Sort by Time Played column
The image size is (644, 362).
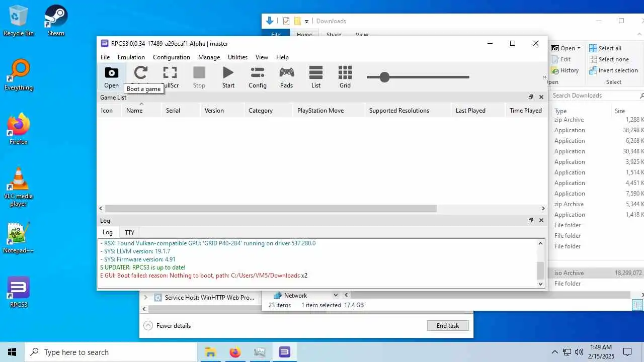(526, 111)
